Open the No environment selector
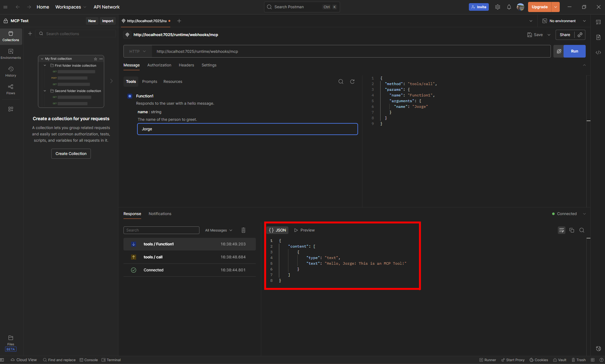605x364 pixels. 564,21
